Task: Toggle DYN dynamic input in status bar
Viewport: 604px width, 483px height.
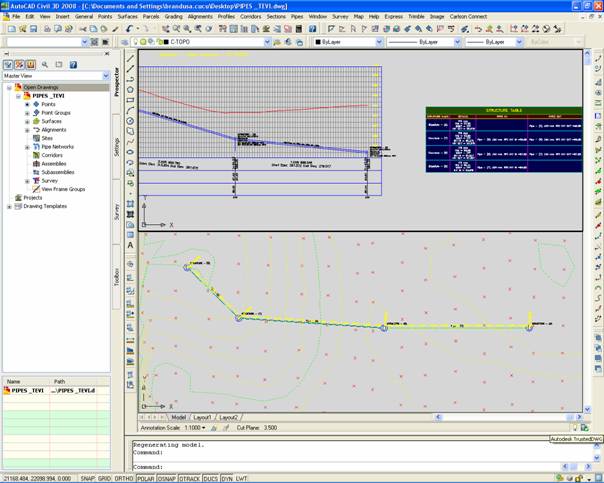Action: tap(227, 479)
